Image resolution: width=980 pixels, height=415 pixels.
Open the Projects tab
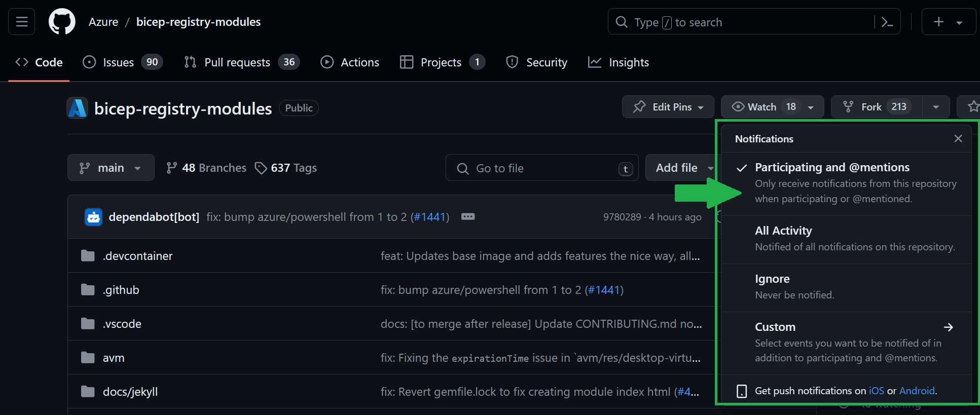(x=443, y=62)
